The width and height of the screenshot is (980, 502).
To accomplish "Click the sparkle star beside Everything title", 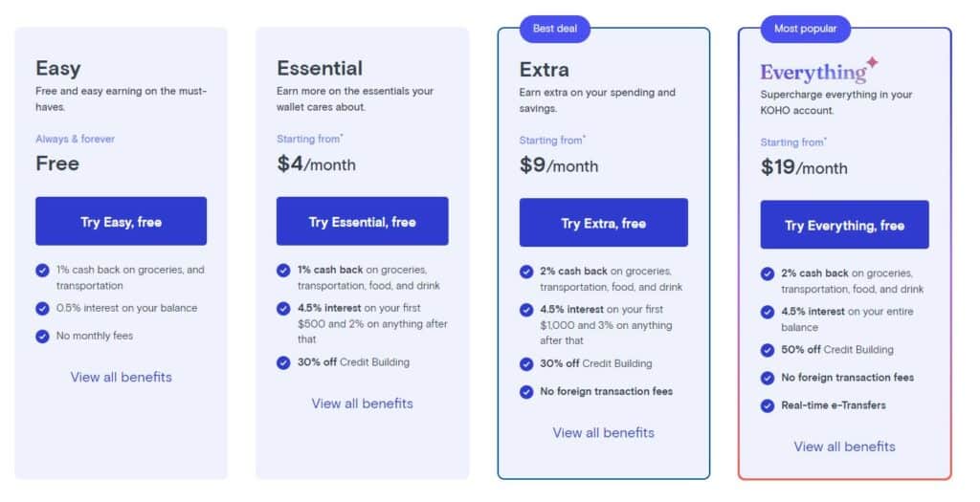I will click(x=873, y=62).
